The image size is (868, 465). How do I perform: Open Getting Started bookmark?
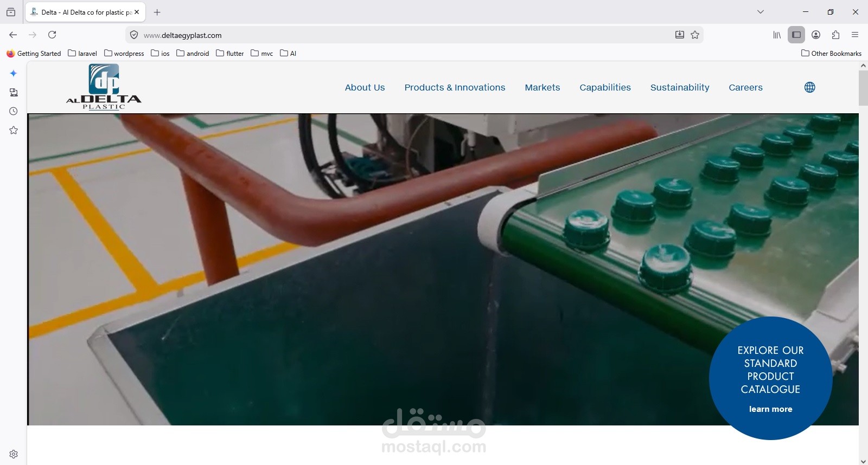34,54
